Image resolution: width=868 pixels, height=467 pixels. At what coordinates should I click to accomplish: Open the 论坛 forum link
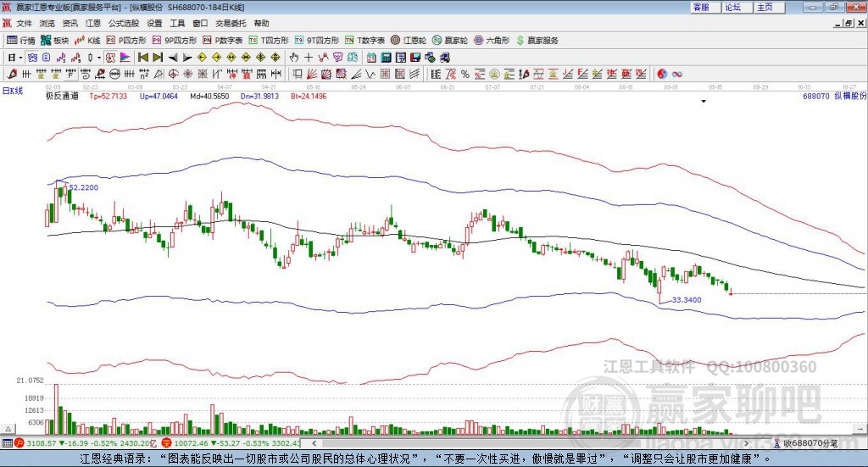733,7
